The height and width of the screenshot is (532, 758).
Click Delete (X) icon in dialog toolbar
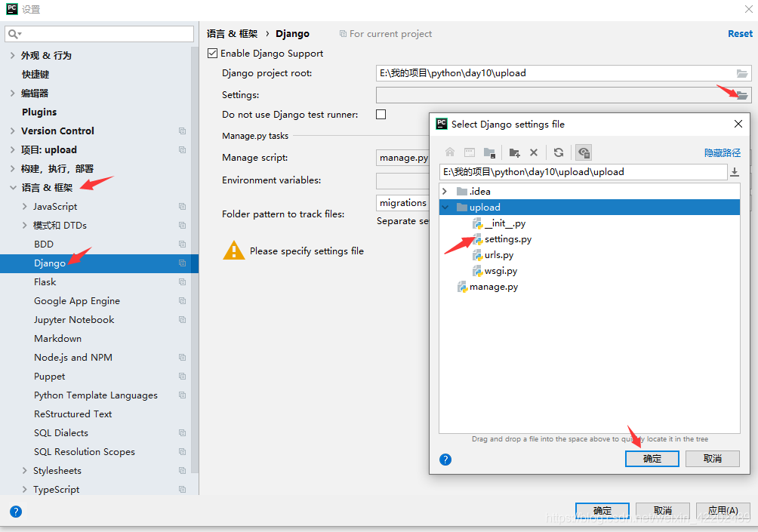coord(534,152)
